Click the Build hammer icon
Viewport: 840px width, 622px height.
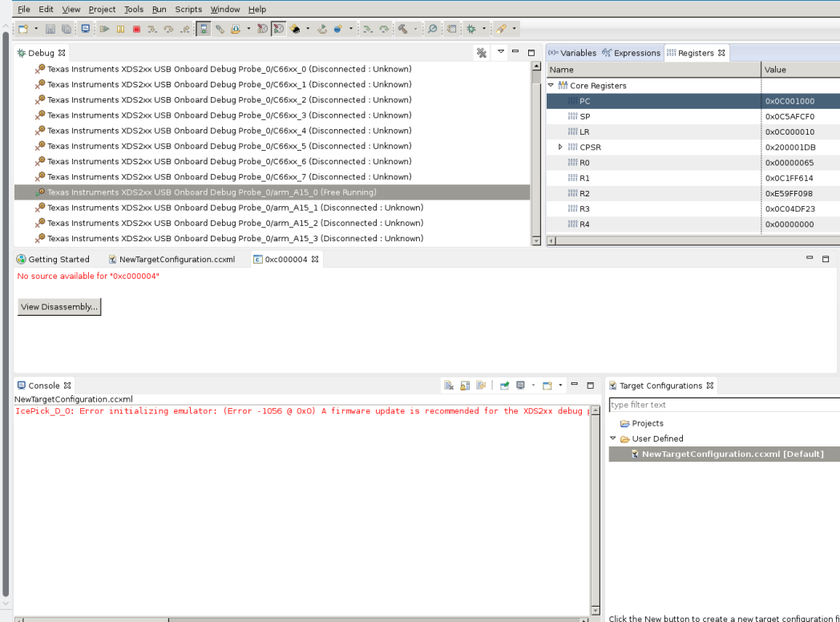tap(403, 29)
